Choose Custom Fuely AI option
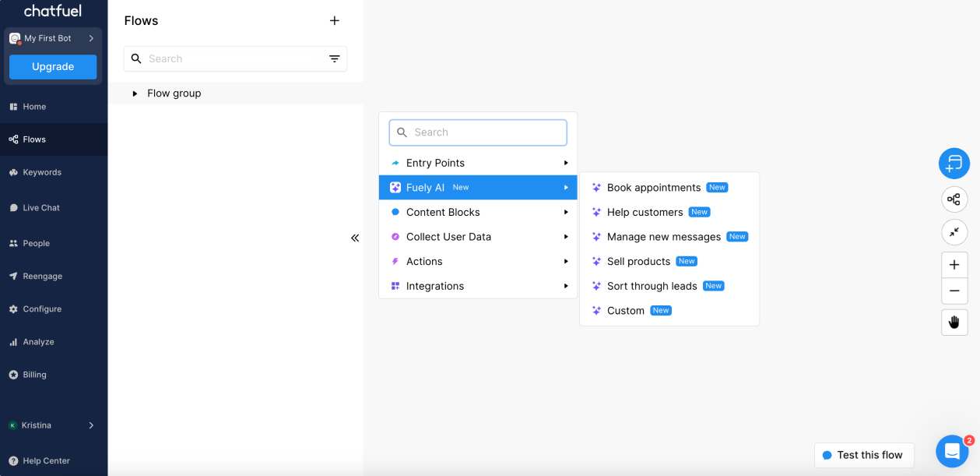The height and width of the screenshot is (476, 980). pos(669,311)
